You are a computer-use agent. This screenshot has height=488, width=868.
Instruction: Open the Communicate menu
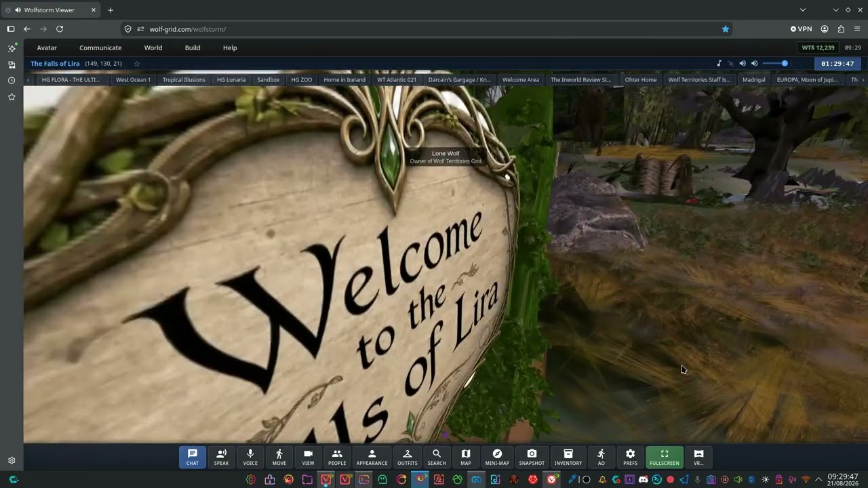coord(100,48)
